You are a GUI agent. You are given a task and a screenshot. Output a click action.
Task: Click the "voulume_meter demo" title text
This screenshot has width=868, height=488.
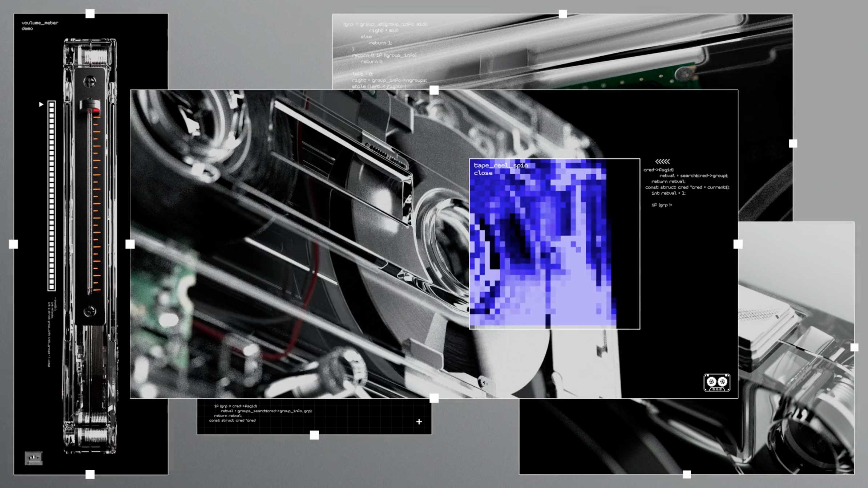tap(40, 25)
